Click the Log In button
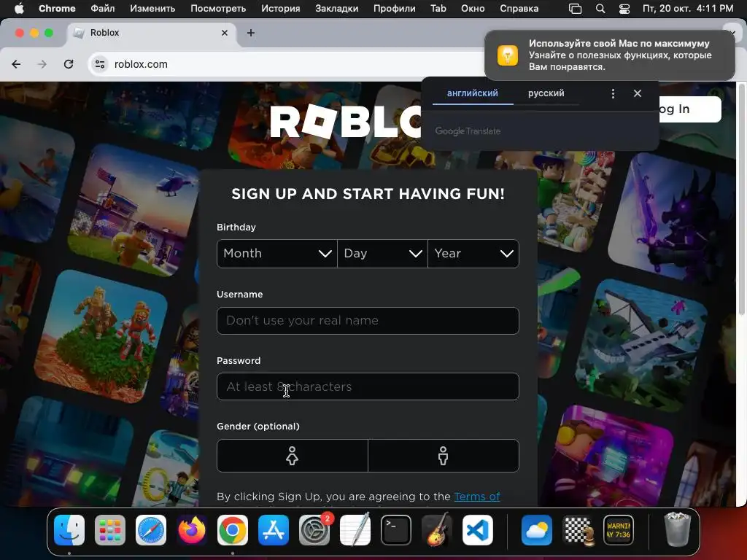This screenshot has width=747, height=560. 690,109
